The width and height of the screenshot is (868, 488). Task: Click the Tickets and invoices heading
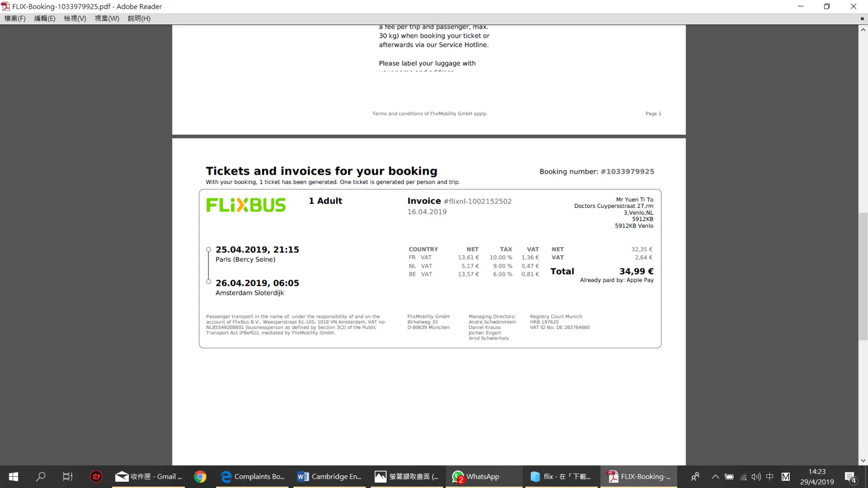[x=321, y=171]
